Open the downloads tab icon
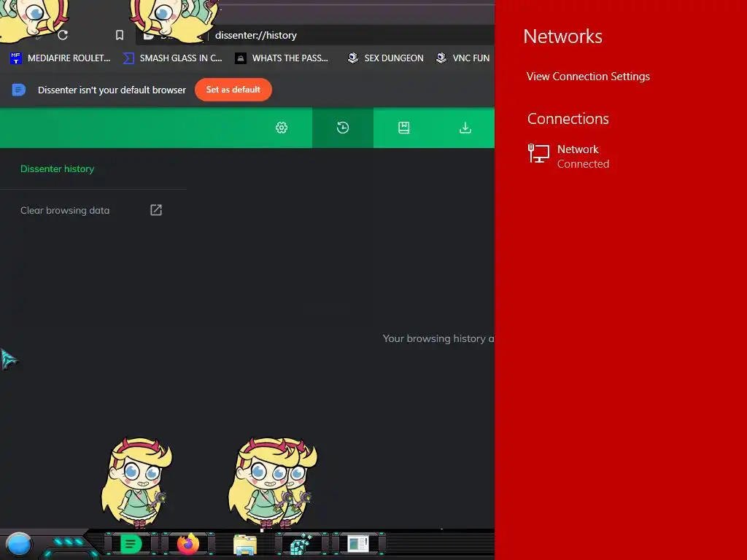This screenshot has height=560, width=747. (465, 128)
